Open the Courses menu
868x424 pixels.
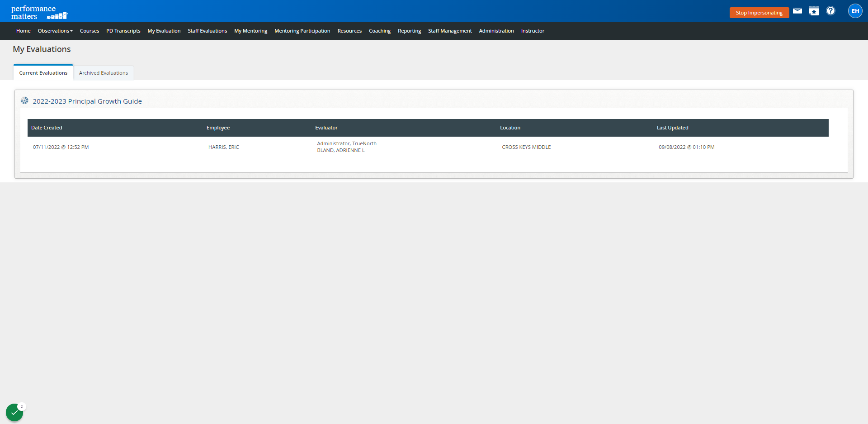(x=90, y=31)
